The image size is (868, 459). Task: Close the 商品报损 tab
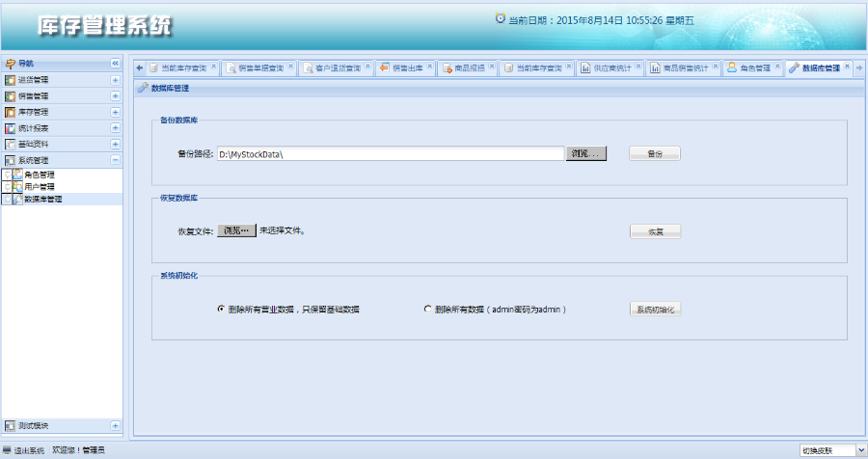[x=492, y=66]
